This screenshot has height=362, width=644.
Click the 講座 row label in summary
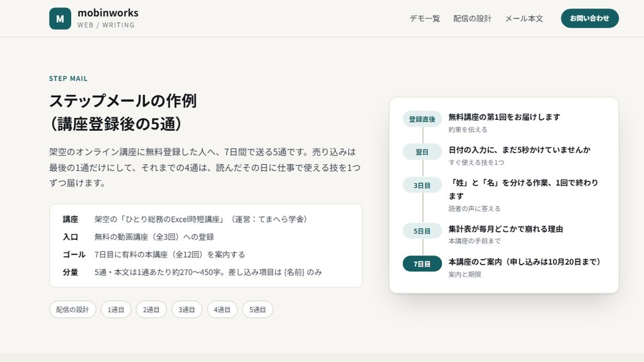70,219
